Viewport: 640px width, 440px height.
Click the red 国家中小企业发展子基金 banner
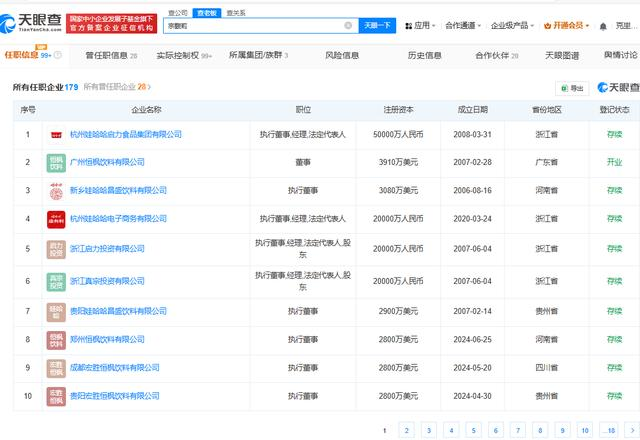point(111,23)
